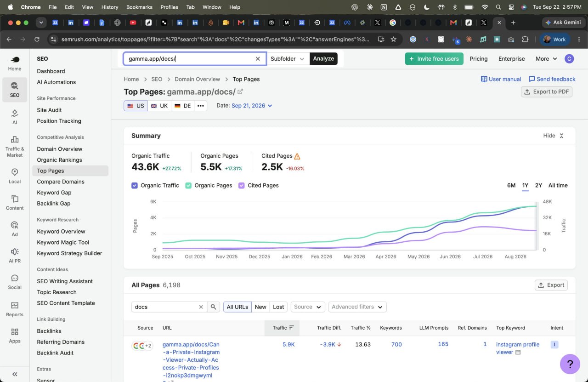Open the Content sidebar section

coord(15,202)
